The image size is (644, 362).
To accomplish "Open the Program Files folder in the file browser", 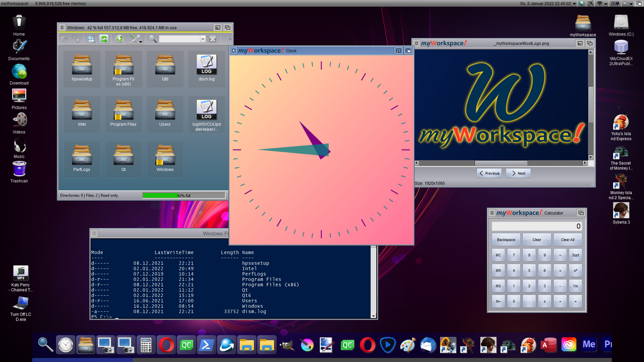I will pos(123,111).
